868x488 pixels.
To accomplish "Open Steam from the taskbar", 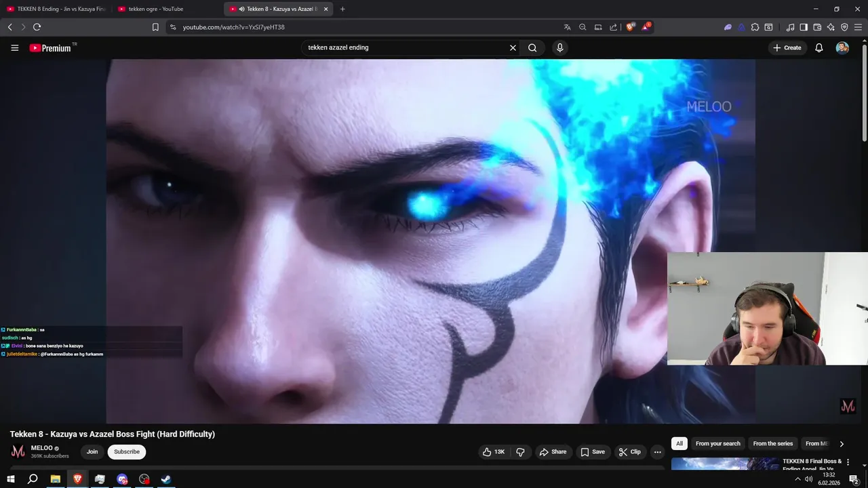I will (x=166, y=479).
